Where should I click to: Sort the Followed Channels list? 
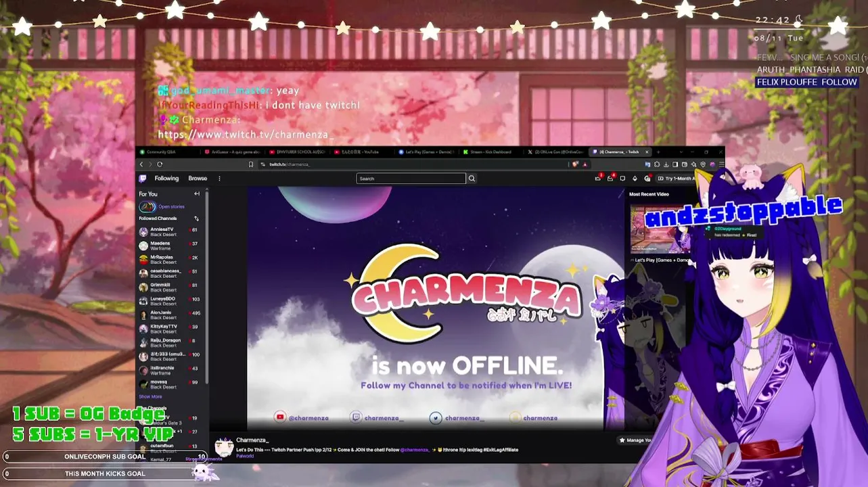pyautogui.click(x=196, y=218)
